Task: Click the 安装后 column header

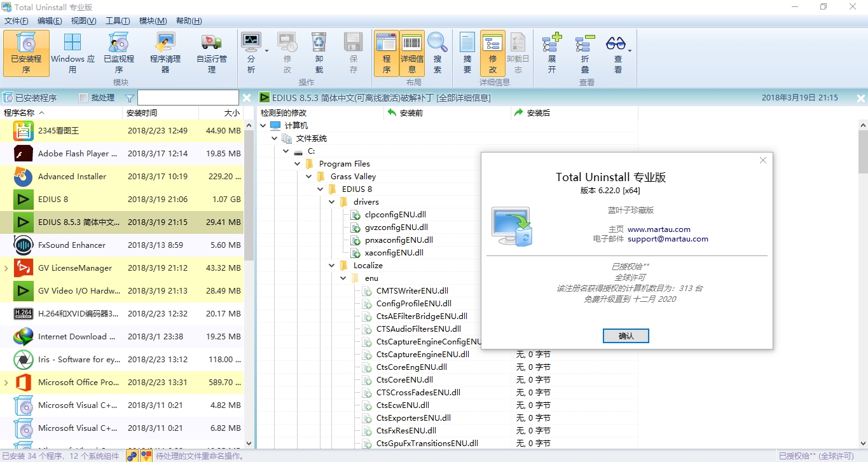Action: tap(574, 112)
